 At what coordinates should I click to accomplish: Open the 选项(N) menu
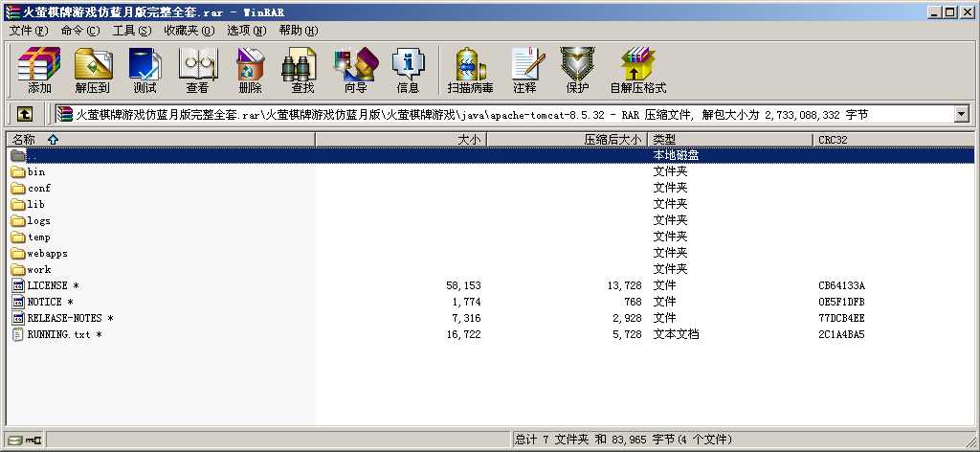point(246,31)
